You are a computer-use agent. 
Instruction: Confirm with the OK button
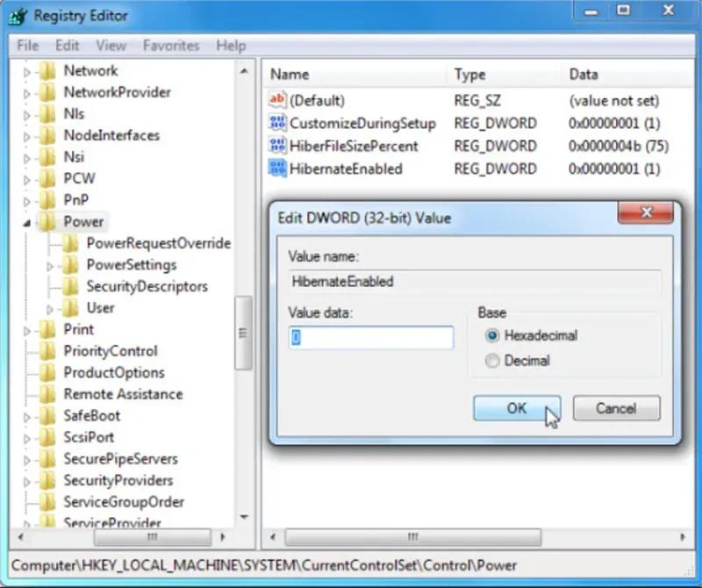point(516,408)
